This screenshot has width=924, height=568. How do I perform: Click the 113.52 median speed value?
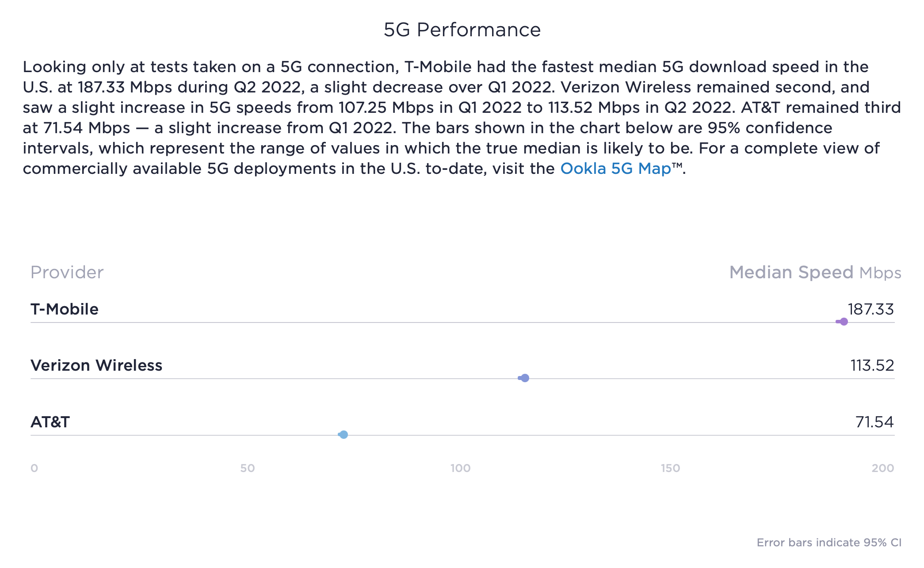pos(872,365)
